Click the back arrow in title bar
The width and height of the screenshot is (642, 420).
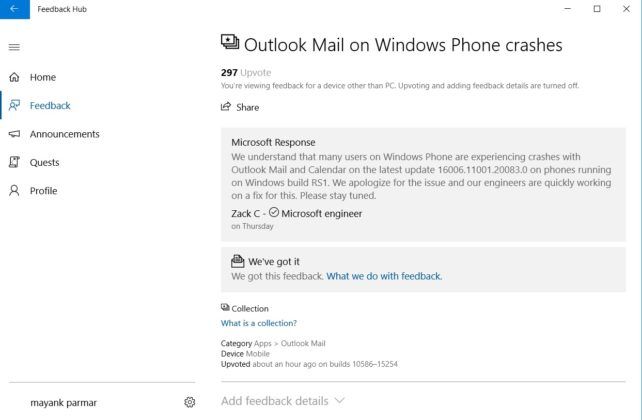pyautogui.click(x=13, y=9)
